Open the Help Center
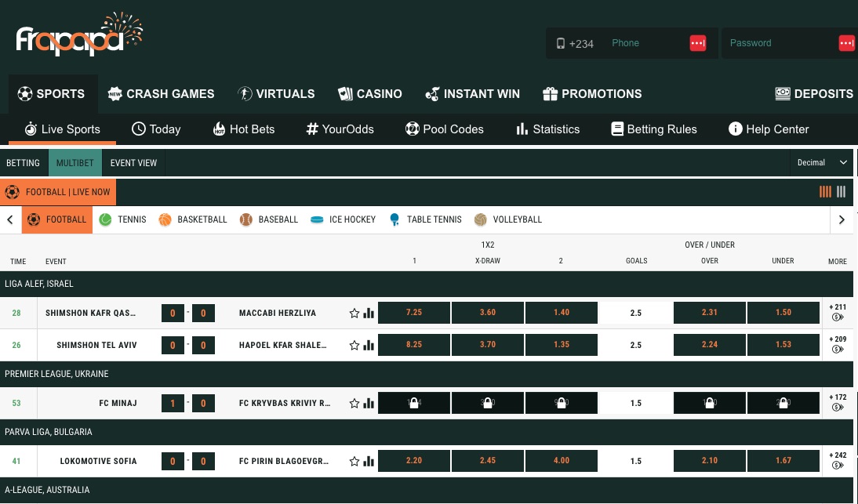Image resolution: width=858 pixels, height=504 pixels. click(769, 129)
